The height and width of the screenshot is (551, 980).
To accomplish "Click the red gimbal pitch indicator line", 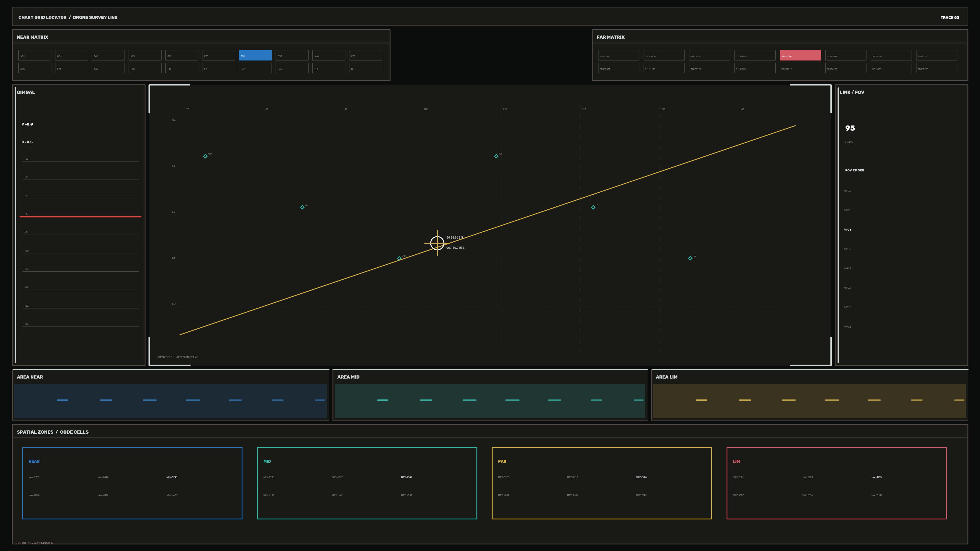I will coord(81,217).
